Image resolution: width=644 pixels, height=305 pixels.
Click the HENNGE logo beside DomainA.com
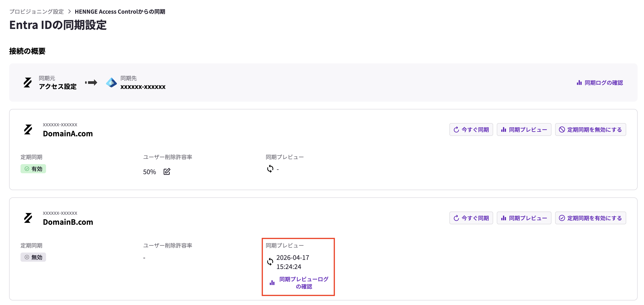click(28, 129)
